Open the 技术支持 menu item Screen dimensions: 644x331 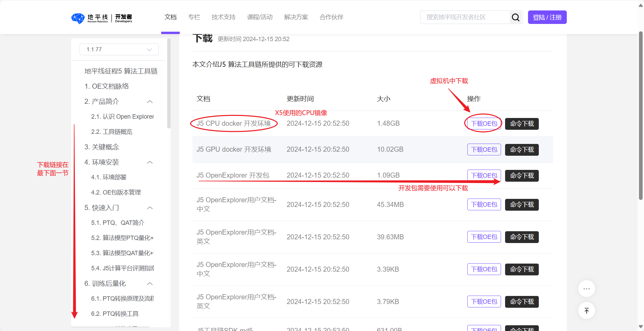(x=223, y=17)
